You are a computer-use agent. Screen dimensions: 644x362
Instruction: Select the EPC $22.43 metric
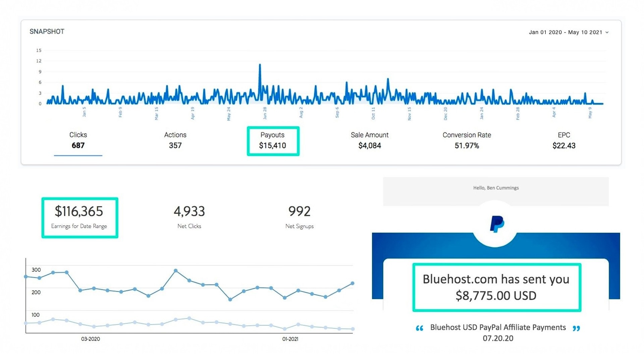pyautogui.click(x=563, y=140)
